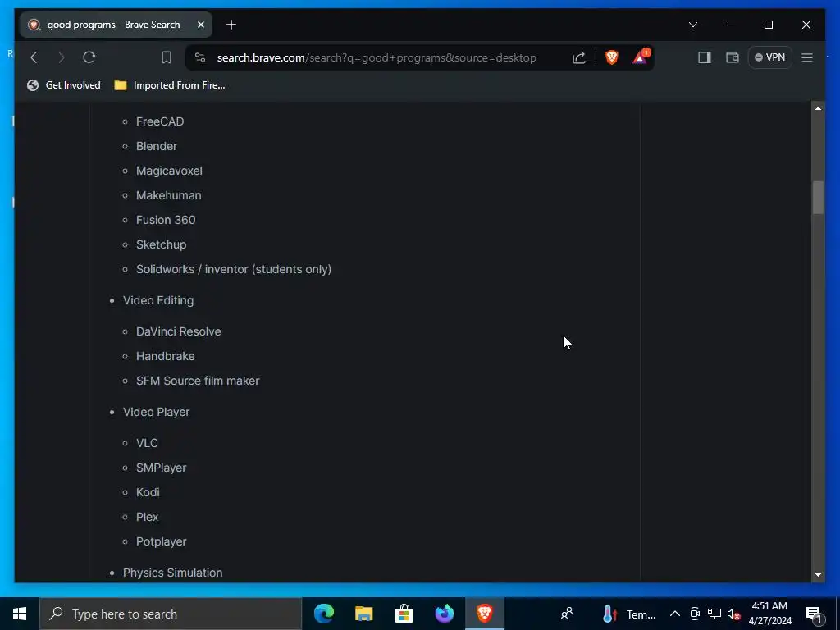Bookmark this page with the bookmark icon
The width and height of the screenshot is (840, 630).
pos(167,57)
